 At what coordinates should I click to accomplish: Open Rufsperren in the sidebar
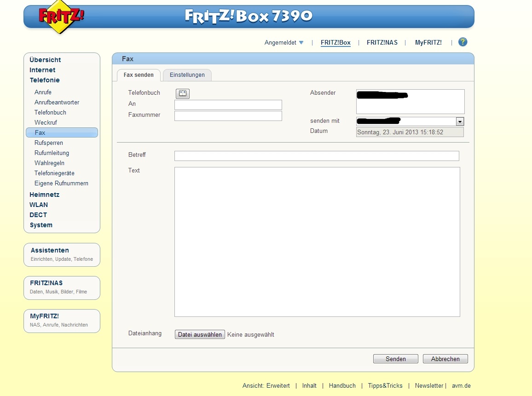[48, 143]
